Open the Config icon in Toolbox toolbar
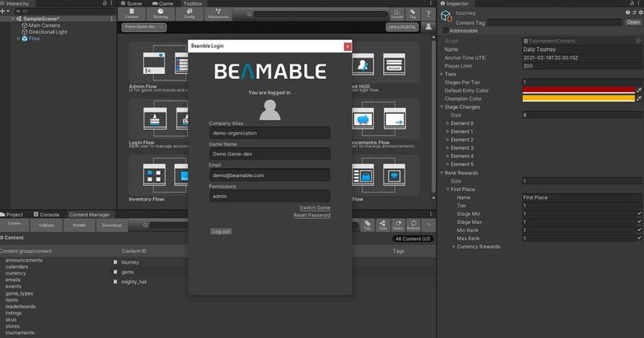The height and width of the screenshot is (338, 644). point(189,14)
